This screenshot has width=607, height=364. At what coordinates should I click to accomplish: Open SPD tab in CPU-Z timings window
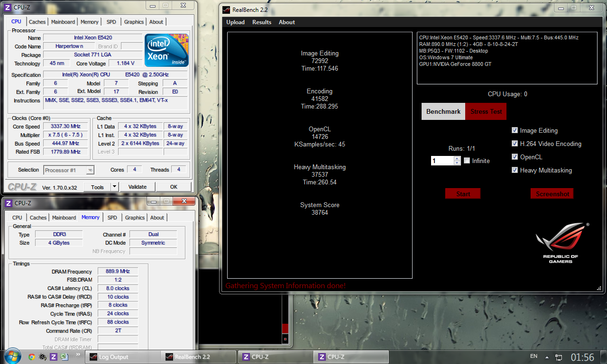(x=112, y=218)
